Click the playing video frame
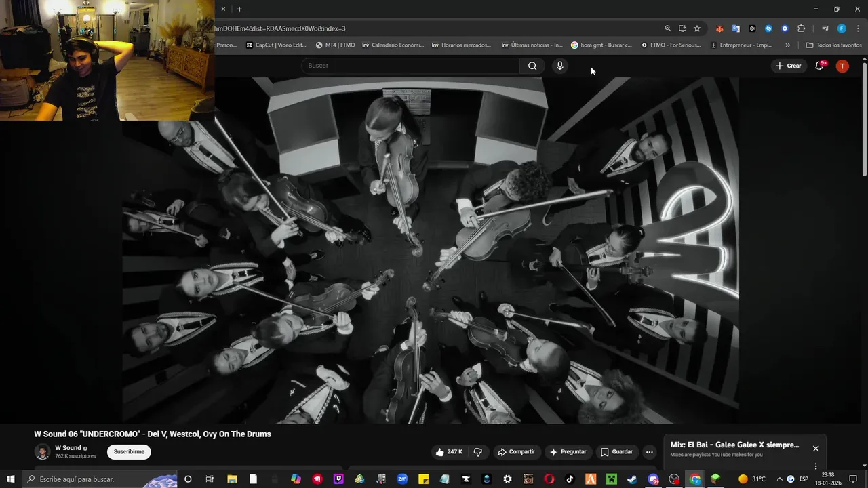This screenshot has height=488, width=868. 431,250
